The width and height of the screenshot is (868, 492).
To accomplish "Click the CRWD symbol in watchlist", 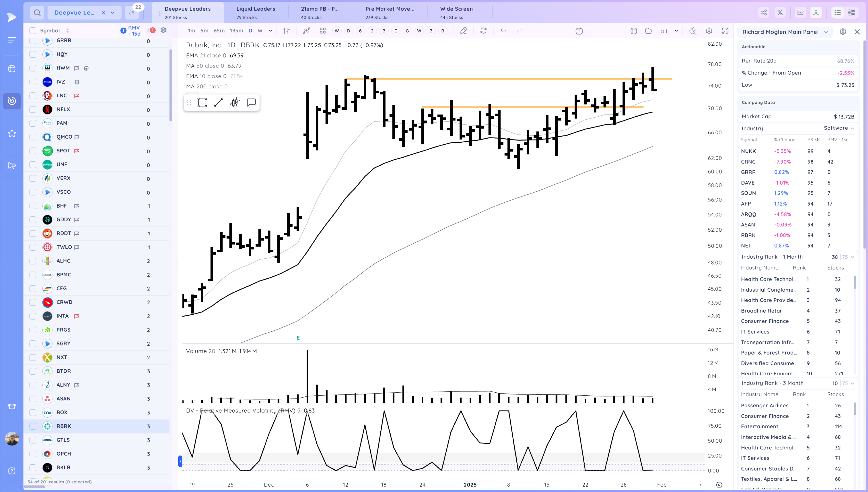I will coord(64,302).
